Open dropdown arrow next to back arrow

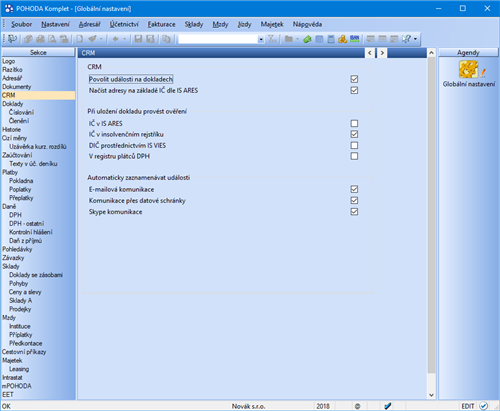124,39
